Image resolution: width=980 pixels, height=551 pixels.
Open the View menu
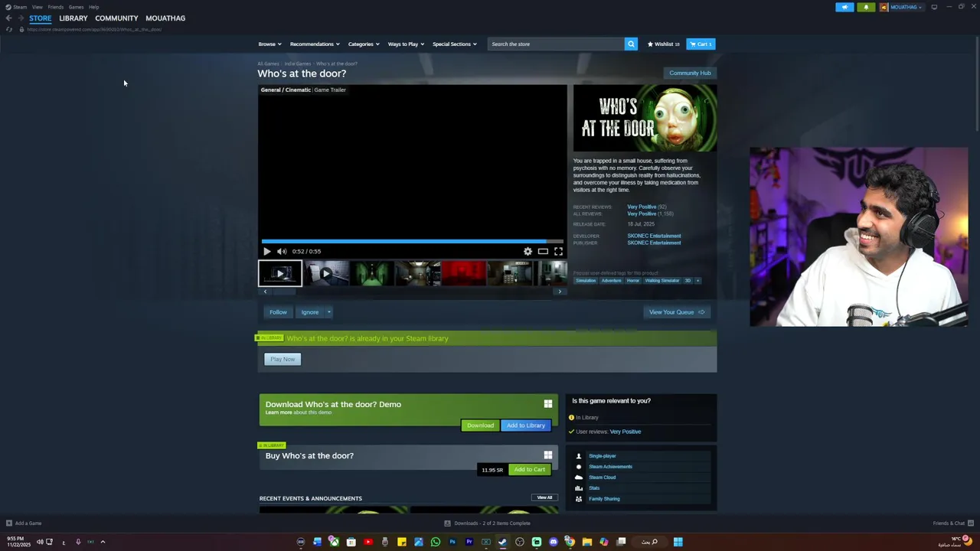click(x=38, y=7)
